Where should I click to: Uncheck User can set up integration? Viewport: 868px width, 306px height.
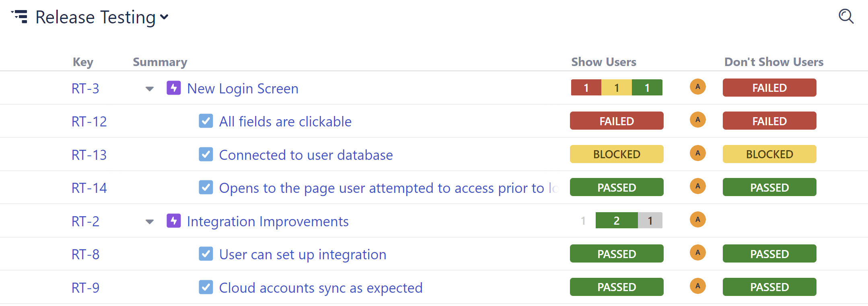(x=206, y=254)
